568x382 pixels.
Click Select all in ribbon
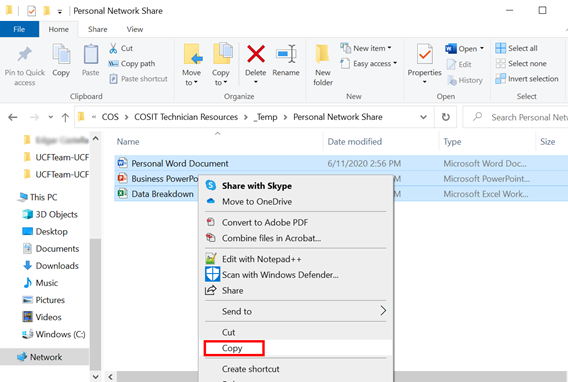(516, 48)
